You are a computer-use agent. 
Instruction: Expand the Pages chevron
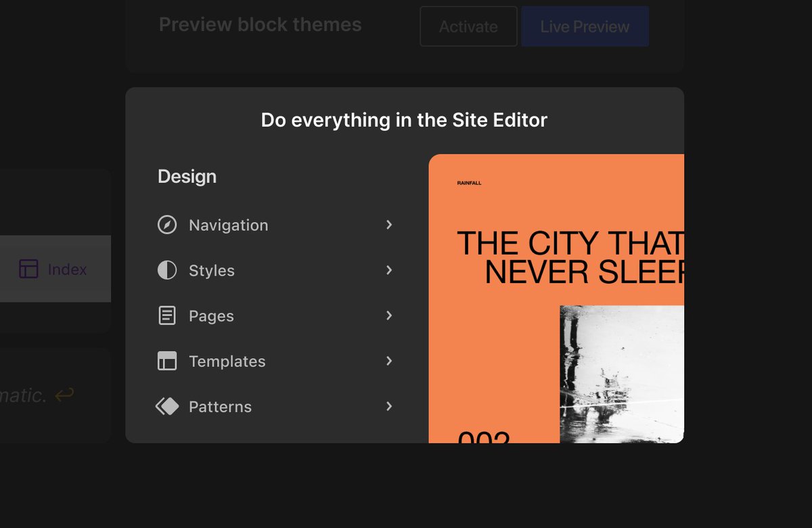click(389, 315)
